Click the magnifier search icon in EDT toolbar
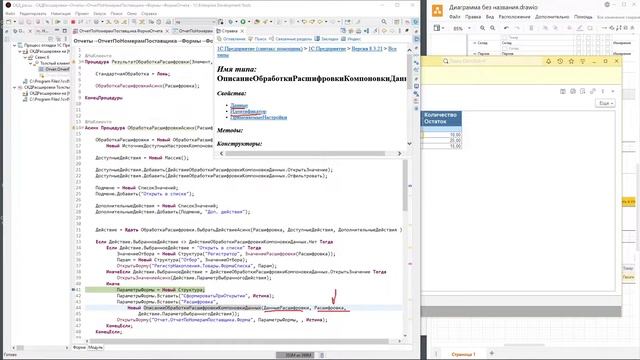Image resolution: width=640 pixels, height=360 pixels. click(x=384, y=22)
